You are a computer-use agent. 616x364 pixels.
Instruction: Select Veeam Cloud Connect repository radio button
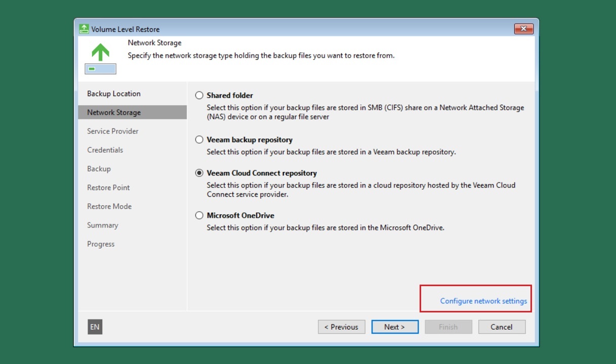199,173
